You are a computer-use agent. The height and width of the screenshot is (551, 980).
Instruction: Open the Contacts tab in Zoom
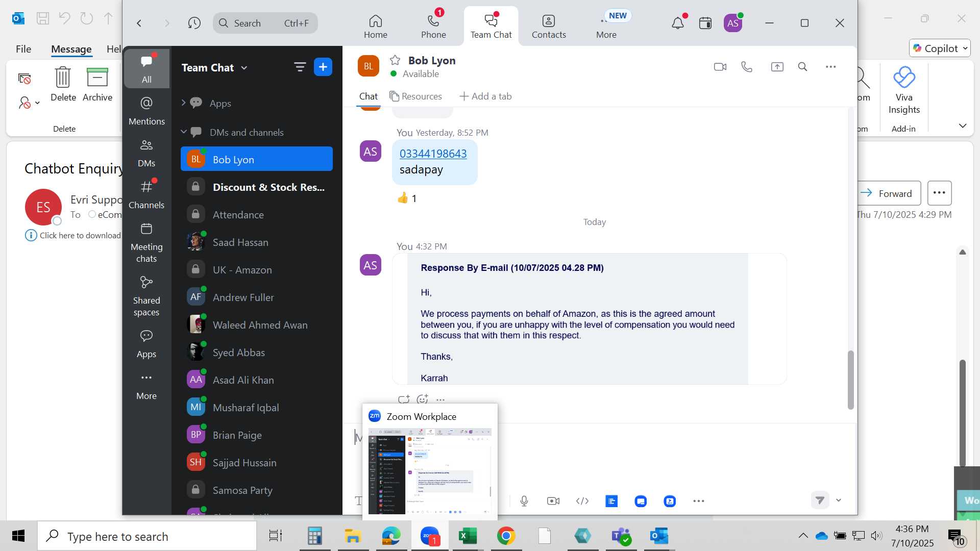549,27
